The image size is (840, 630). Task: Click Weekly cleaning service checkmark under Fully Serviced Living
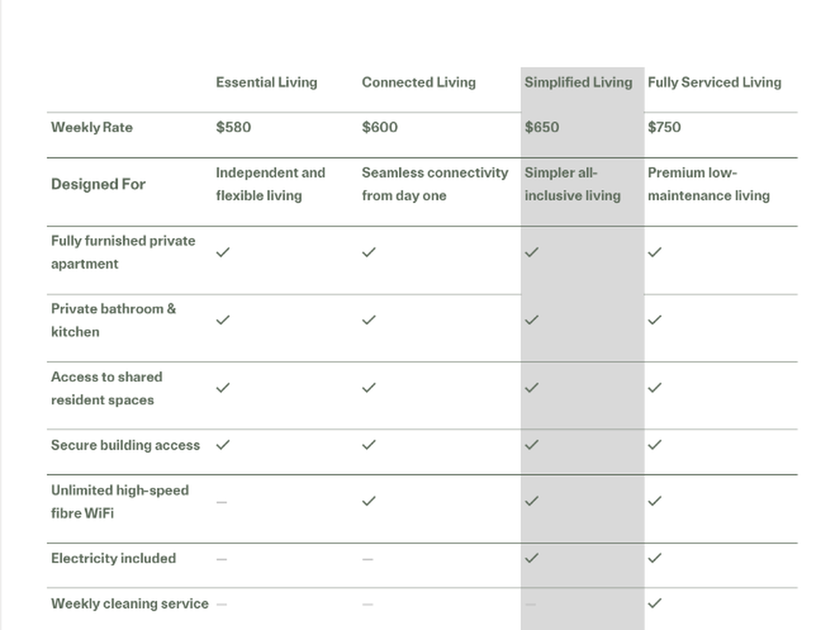click(655, 603)
